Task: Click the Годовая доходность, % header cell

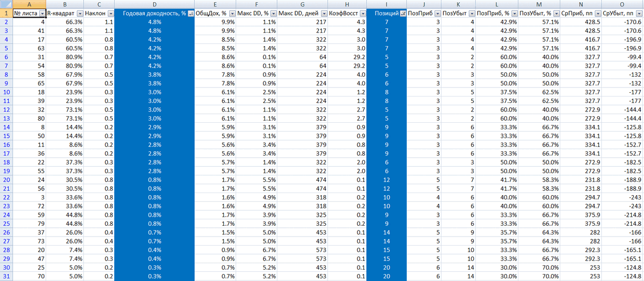Action: coord(155,13)
